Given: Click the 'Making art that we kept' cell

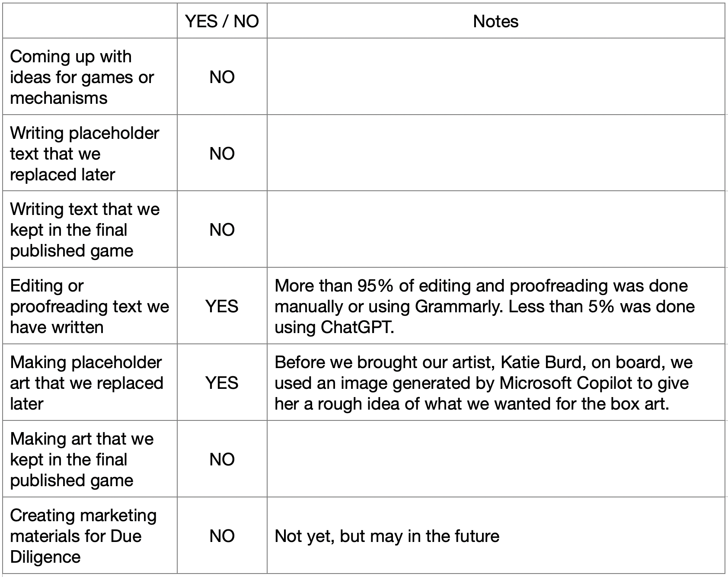Looking at the screenshot, I should (x=90, y=459).
